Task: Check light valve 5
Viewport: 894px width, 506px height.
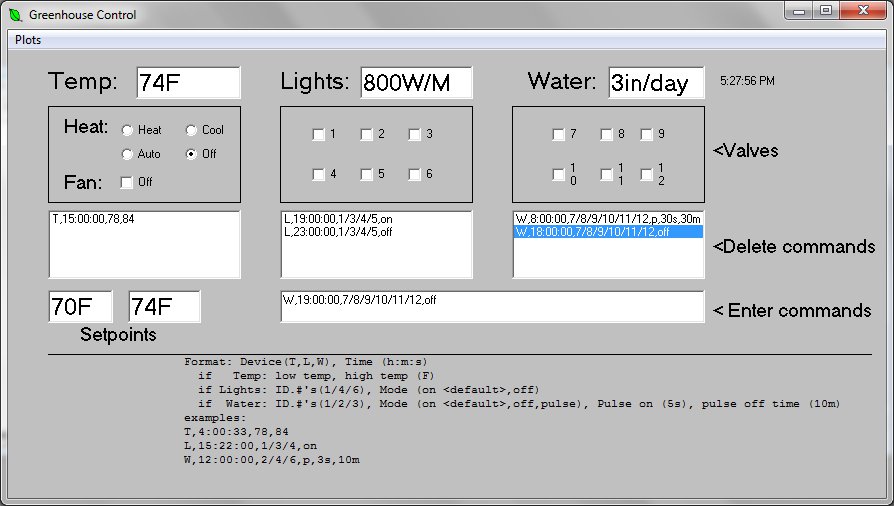Action: click(x=367, y=175)
